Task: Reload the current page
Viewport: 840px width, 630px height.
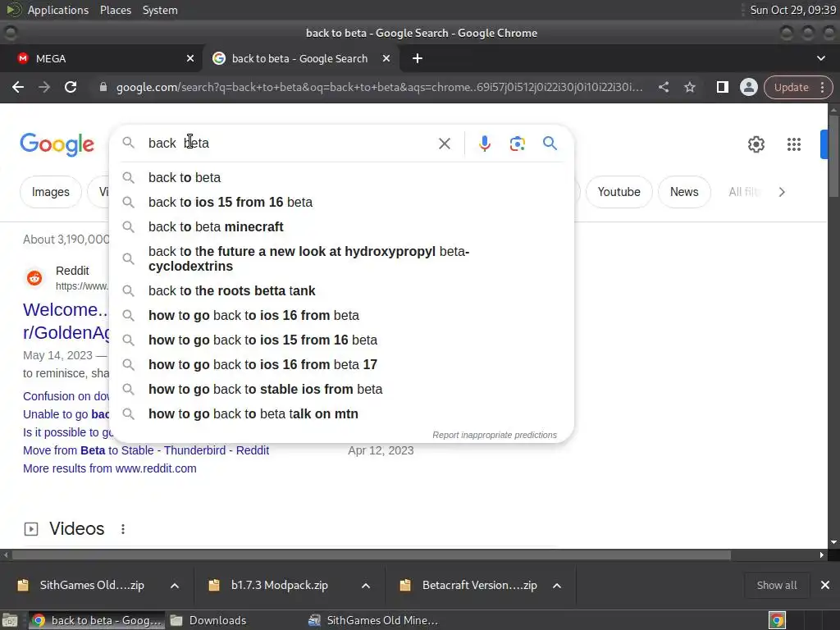Action: (71, 87)
